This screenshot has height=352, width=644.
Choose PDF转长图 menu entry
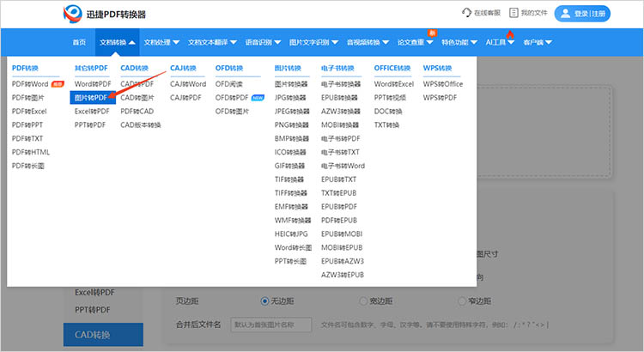pos(28,166)
